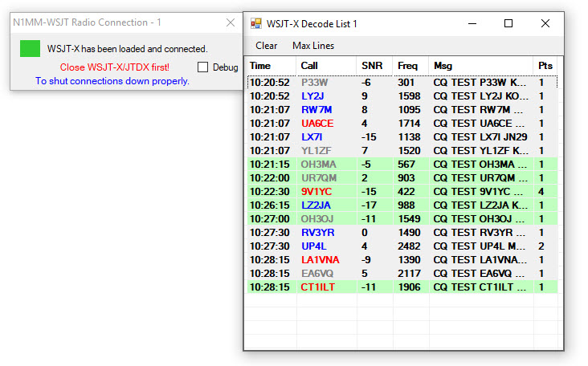Click the frequency value 1598
Screen dimensions: 588x366
pos(409,96)
